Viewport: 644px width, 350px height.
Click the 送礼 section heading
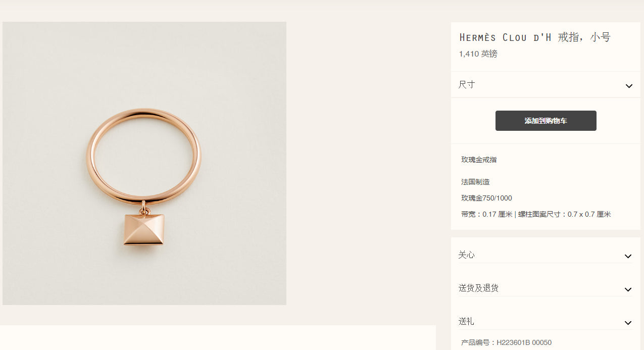point(466,321)
